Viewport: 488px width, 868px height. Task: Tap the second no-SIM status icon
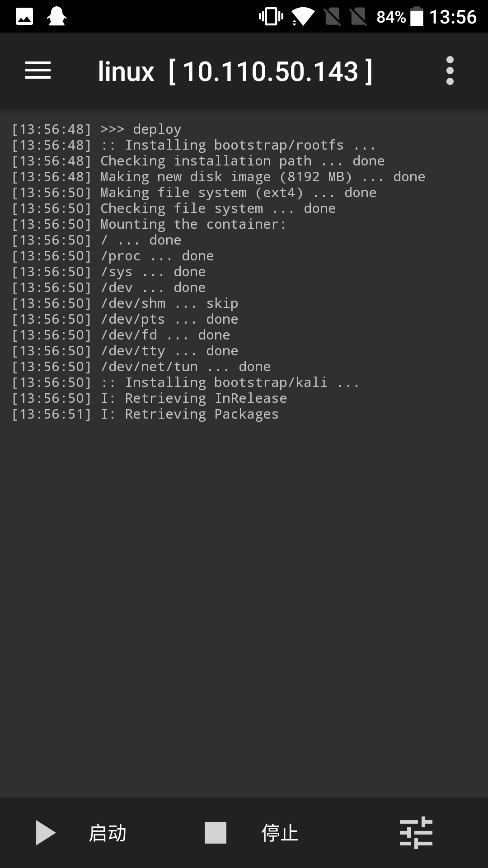click(358, 17)
